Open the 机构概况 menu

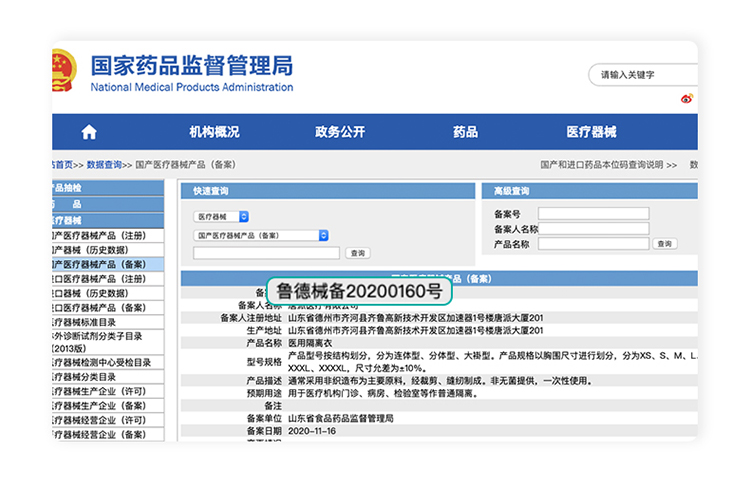(214, 132)
